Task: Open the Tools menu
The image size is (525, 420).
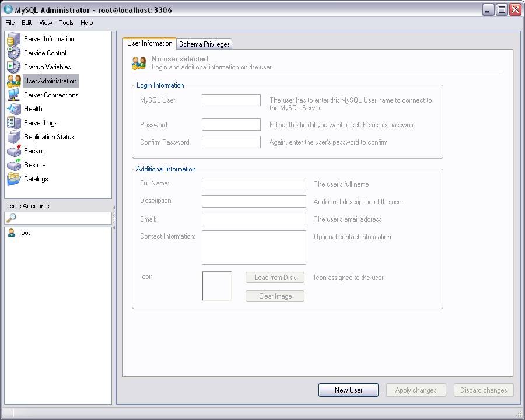Action: point(66,23)
